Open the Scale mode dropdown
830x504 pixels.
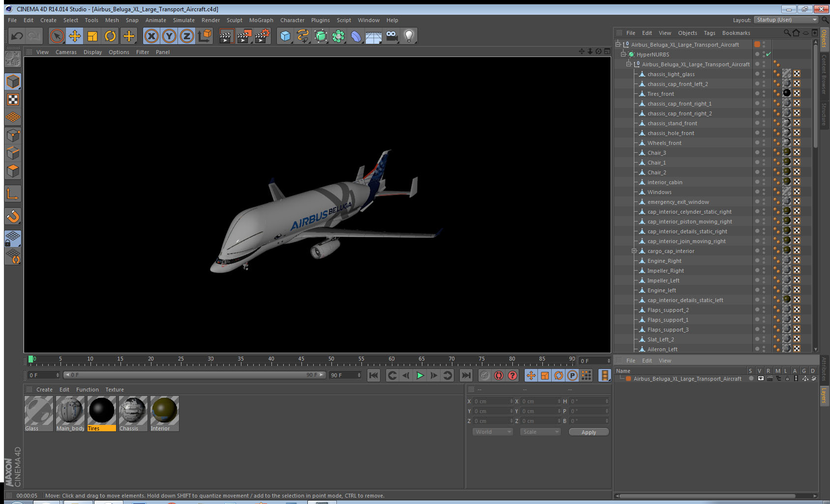[x=540, y=432]
